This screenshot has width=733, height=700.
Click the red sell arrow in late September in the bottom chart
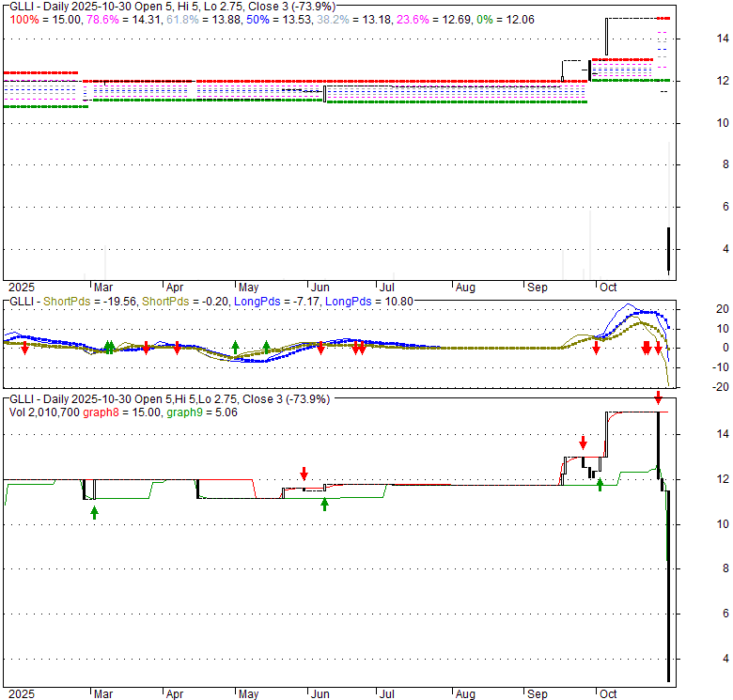pyautogui.click(x=583, y=442)
